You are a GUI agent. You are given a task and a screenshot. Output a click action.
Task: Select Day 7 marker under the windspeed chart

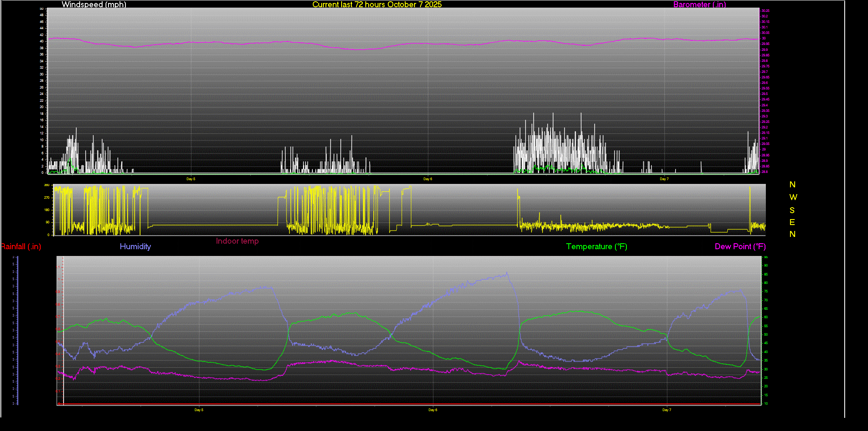click(x=664, y=179)
